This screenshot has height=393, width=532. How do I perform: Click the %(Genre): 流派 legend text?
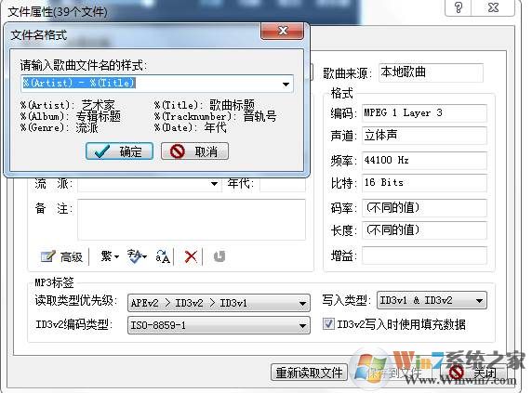[59, 127]
